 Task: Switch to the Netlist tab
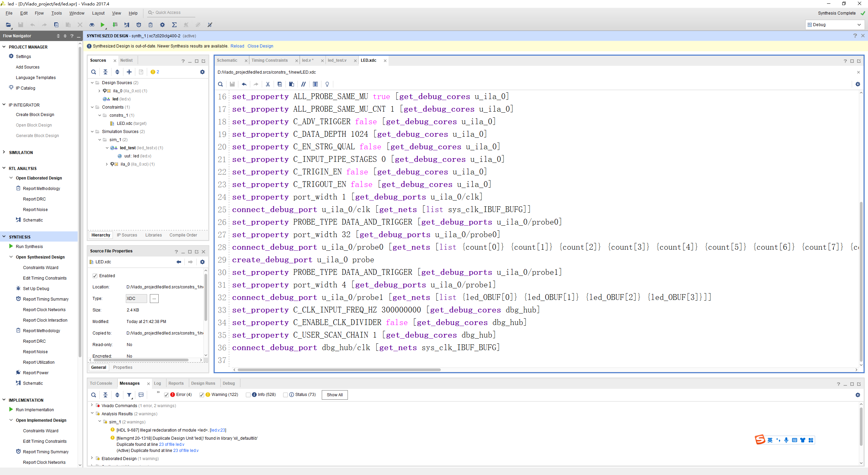(126, 60)
